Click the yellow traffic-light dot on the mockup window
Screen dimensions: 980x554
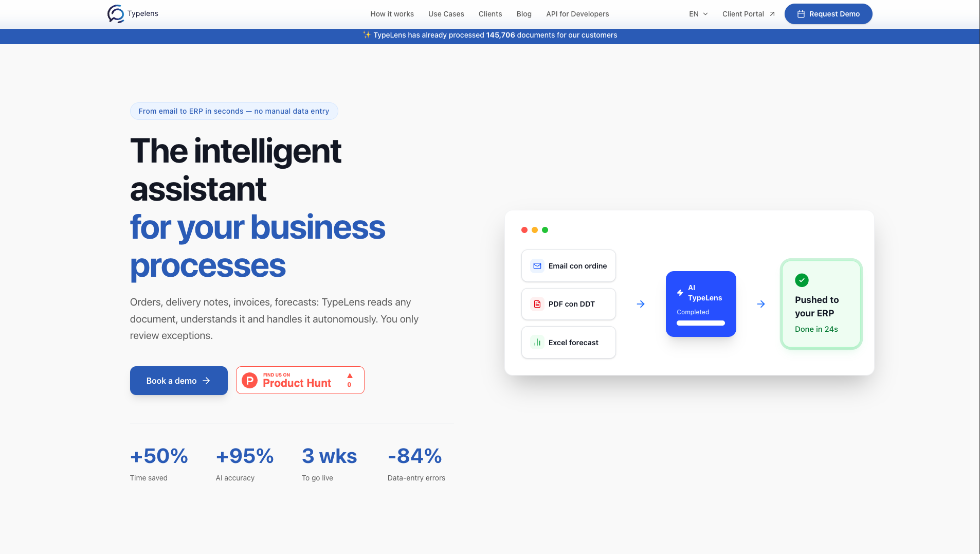(x=535, y=230)
